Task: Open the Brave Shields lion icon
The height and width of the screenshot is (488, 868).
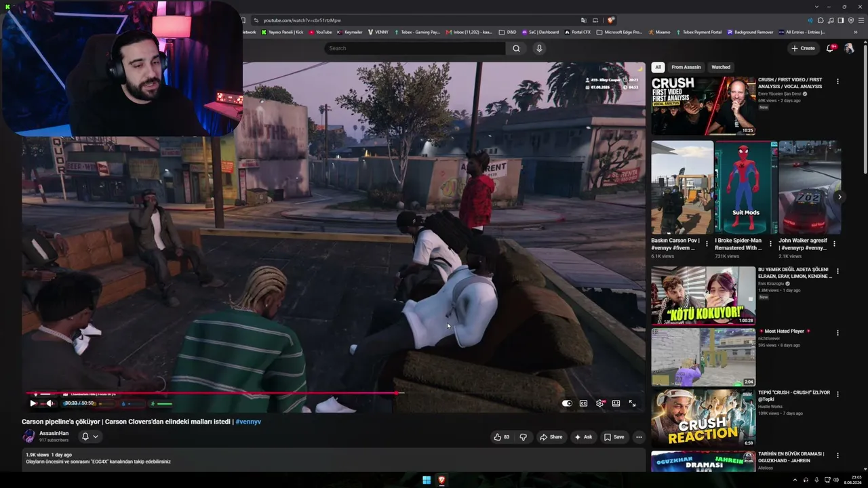Action: pyautogui.click(x=611, y=20)
